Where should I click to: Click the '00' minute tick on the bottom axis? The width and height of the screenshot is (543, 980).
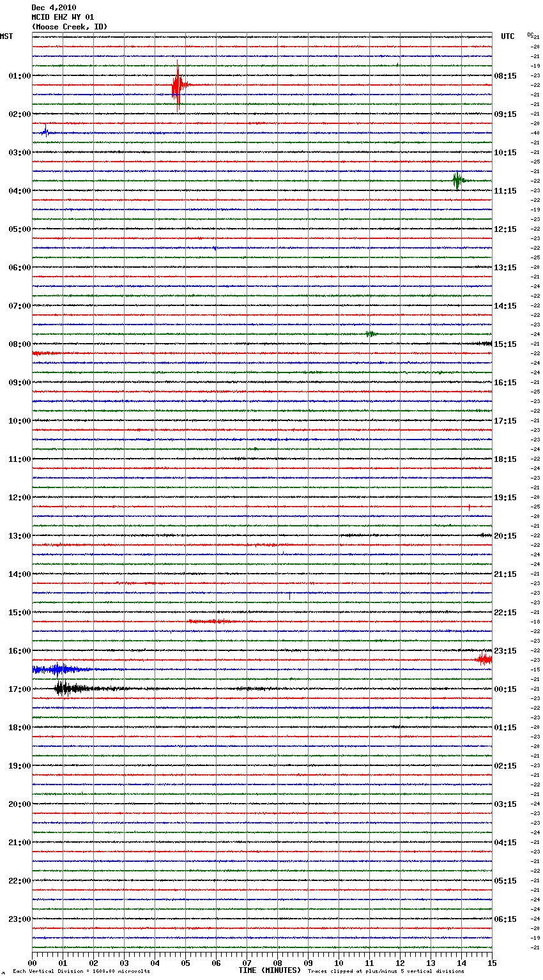[33, 963]
